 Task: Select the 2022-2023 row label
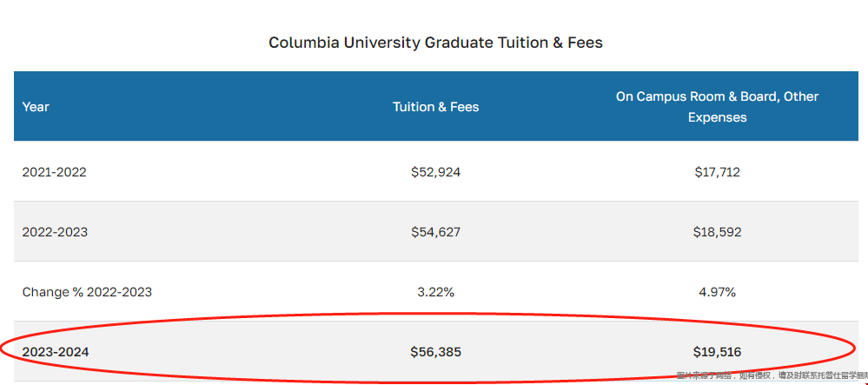[x=55, y=232]
